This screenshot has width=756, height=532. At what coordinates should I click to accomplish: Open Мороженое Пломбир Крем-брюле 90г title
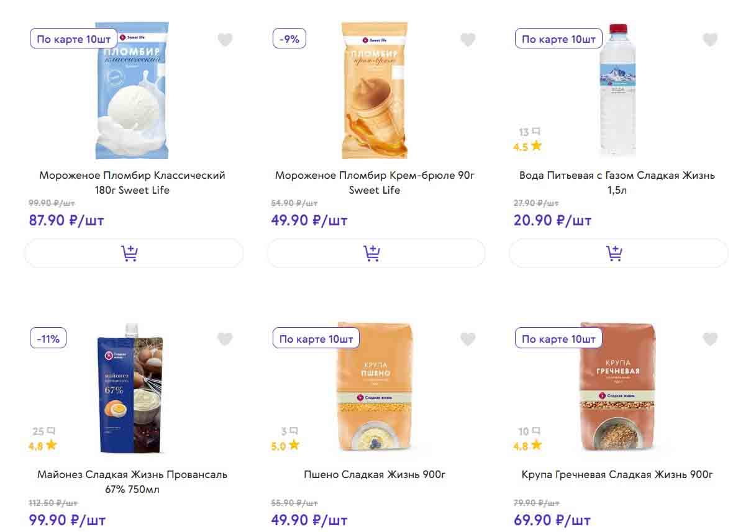[x=375, y=183]
